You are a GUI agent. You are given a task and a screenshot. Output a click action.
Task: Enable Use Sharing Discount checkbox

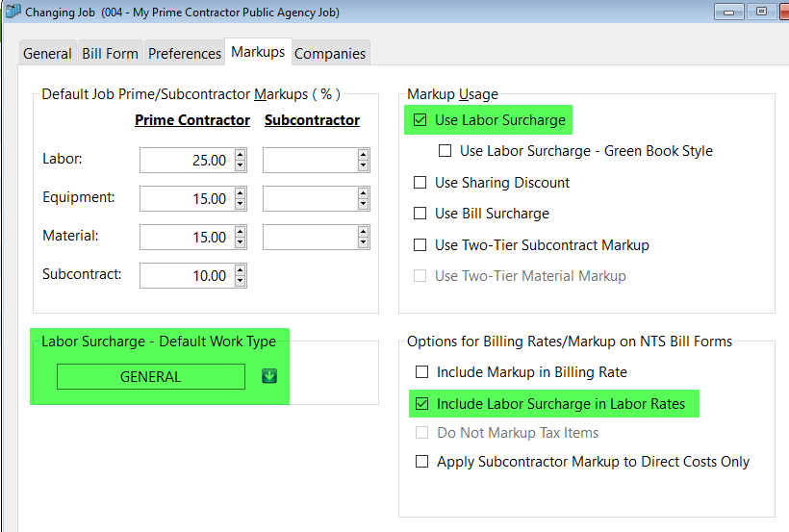click(420, 182)
